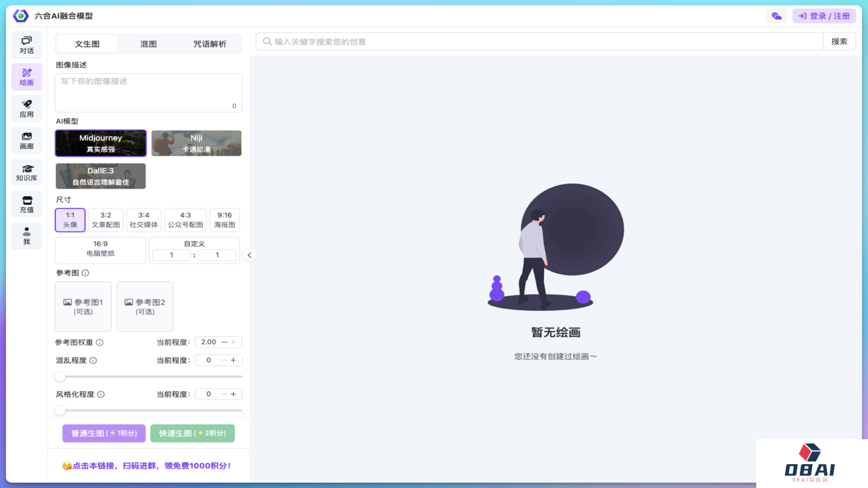The width and height of the screenshot is (868, 488).
Task: Click the 参考图1 upload area
Action: click(x=82, y=306)
